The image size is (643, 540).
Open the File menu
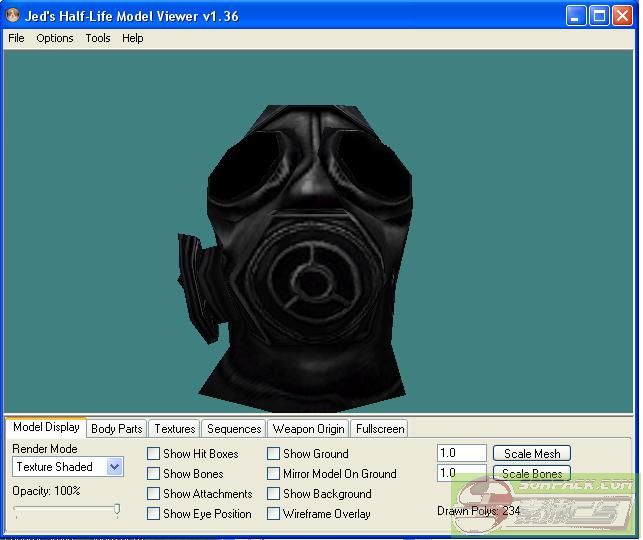[16, 38]
